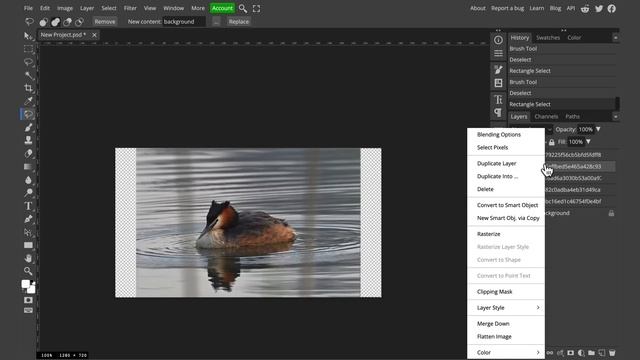640x360 pixels.
Task: Close the New Project.psd tab
Action: tap(94, 35)
